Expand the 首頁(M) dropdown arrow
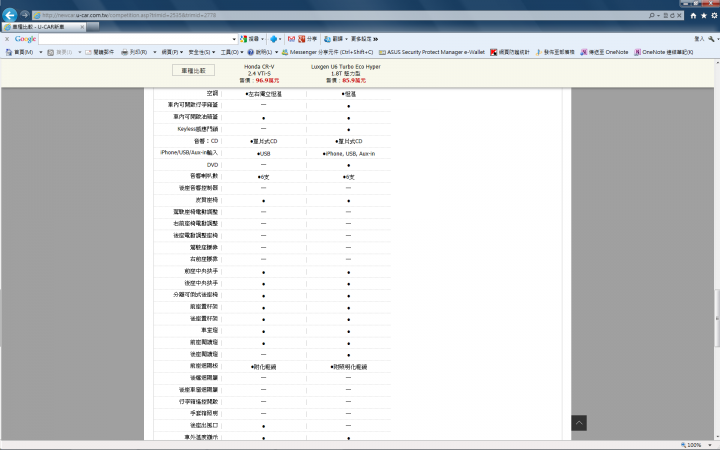The height and width of the screenshot is (450, 720). (40, 52)
